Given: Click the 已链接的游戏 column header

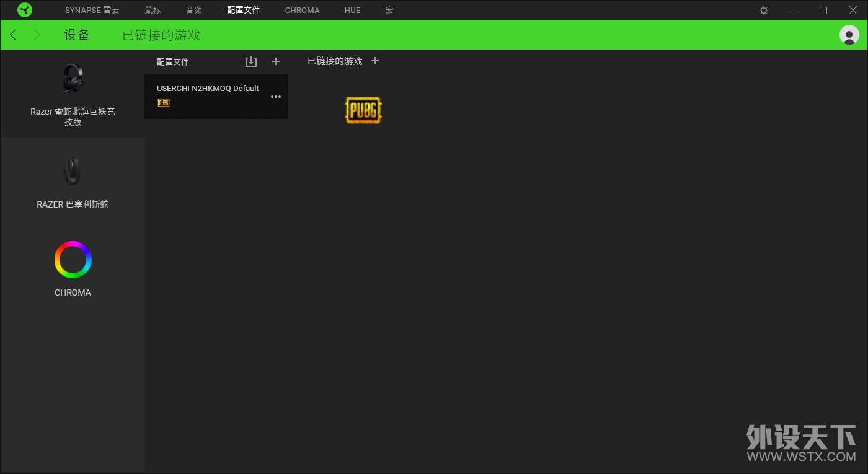Looking at the screenshot, I should tap(335, 61).
